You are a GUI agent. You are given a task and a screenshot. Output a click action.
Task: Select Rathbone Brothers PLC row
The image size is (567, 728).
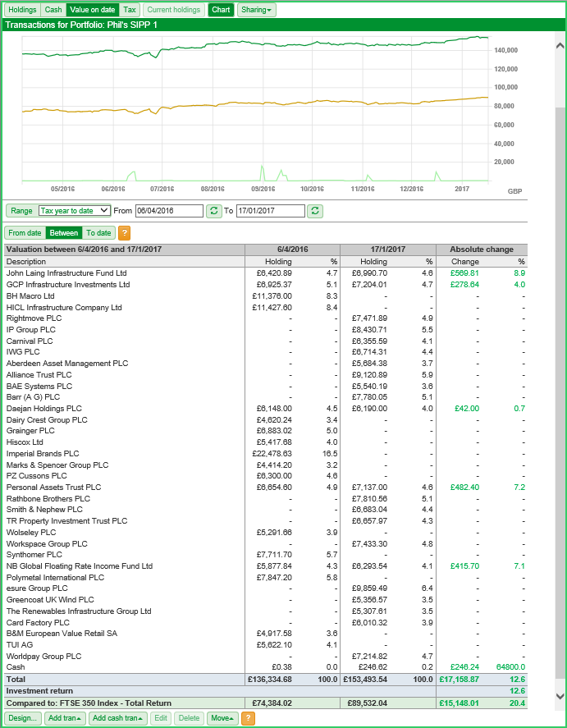pyautogui.click(x=266, y=499)
